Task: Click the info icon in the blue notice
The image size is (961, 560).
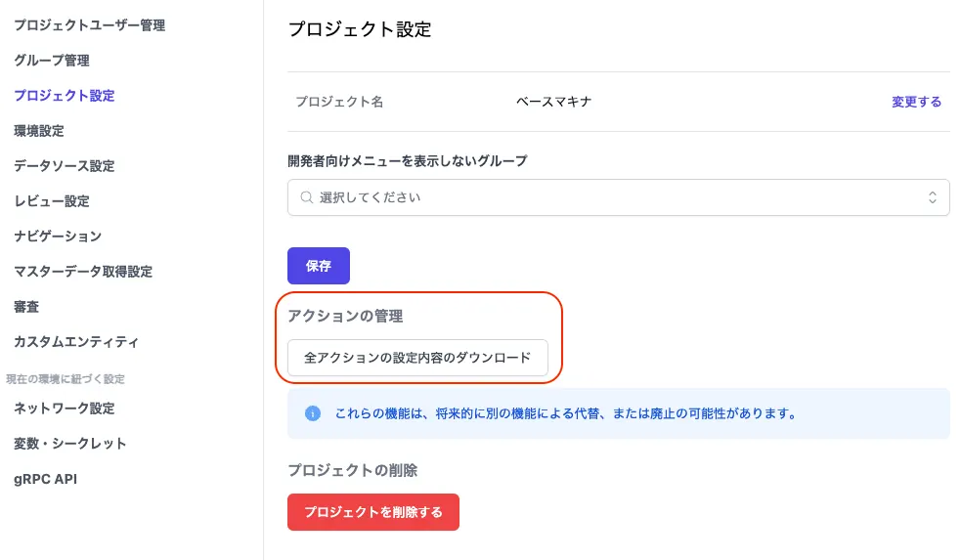Action: (x=313, y=413)
